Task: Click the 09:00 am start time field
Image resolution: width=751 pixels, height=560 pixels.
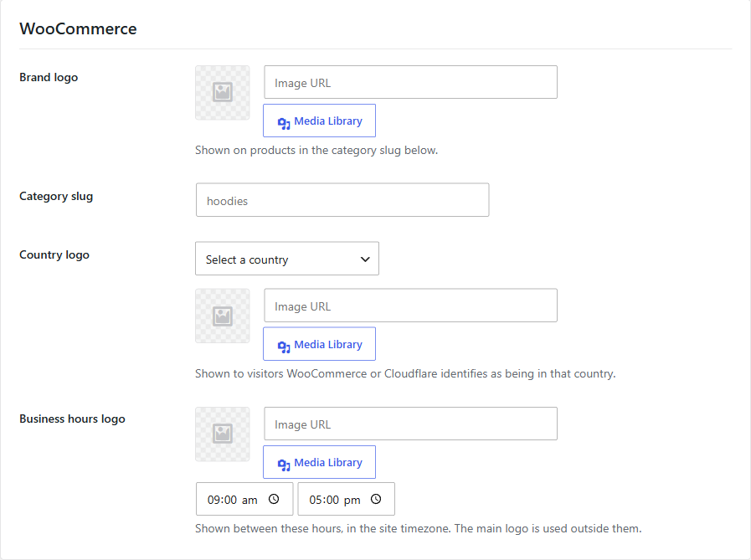Action: point(244,499)
